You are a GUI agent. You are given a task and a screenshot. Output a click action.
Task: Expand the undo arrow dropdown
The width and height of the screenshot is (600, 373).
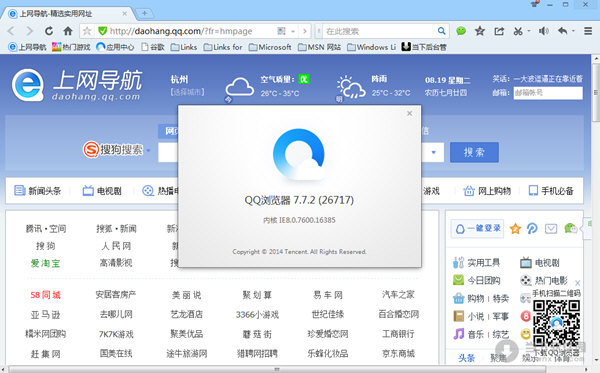pyautogui.click(x=574, y=31)
